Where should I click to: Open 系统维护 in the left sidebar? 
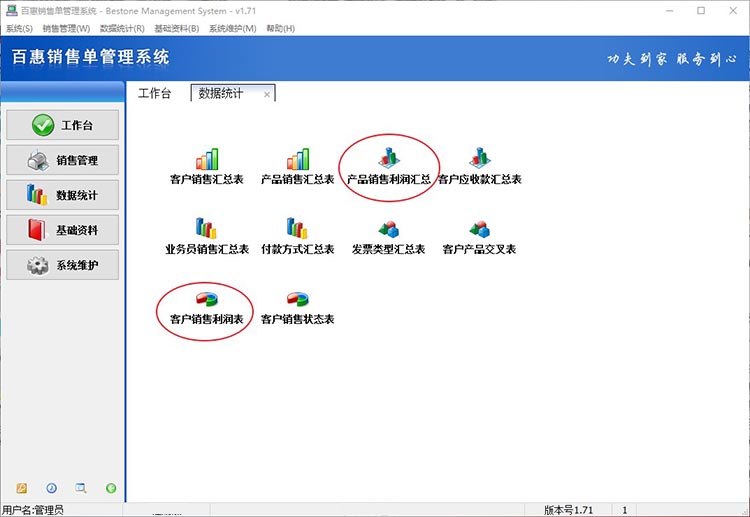(x=63, y=264)
